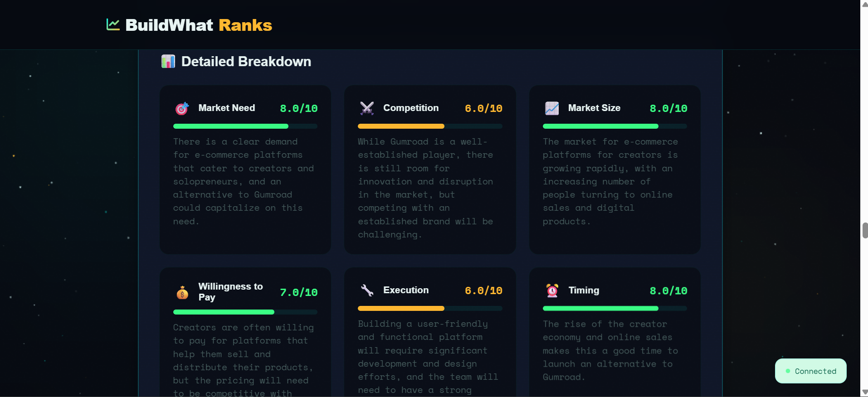
Task: Click the Detailed Breakdown bar chart icon
Action: (x=168, y=61)
